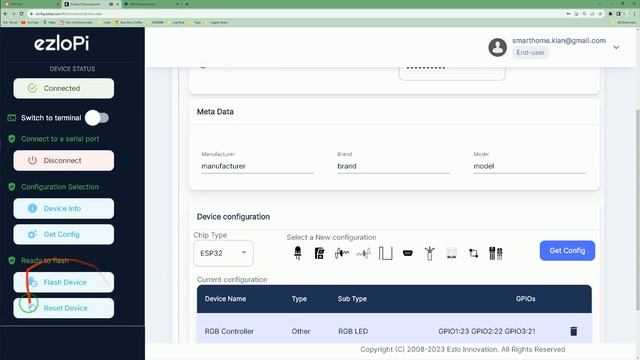Open the Chip Type ESP32 dropdown

223,253
